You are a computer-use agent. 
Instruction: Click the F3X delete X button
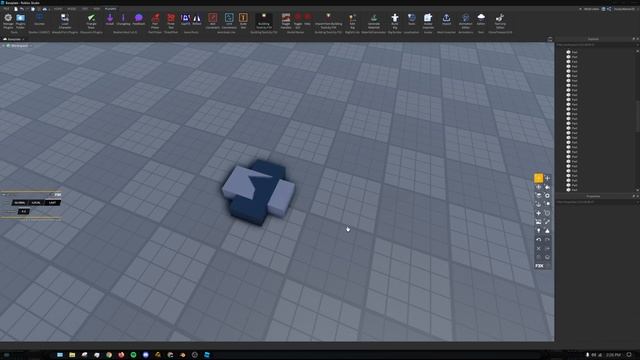(x=538, y=248)
